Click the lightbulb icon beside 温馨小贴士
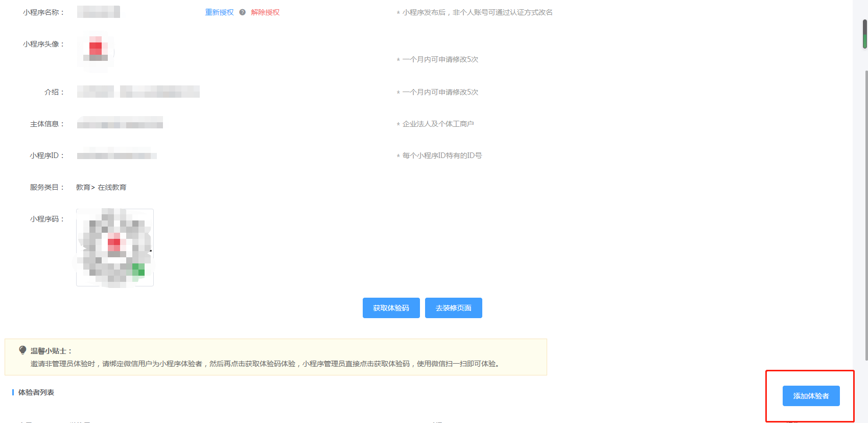Screen dimensions: 868x423 click(22, 350)
